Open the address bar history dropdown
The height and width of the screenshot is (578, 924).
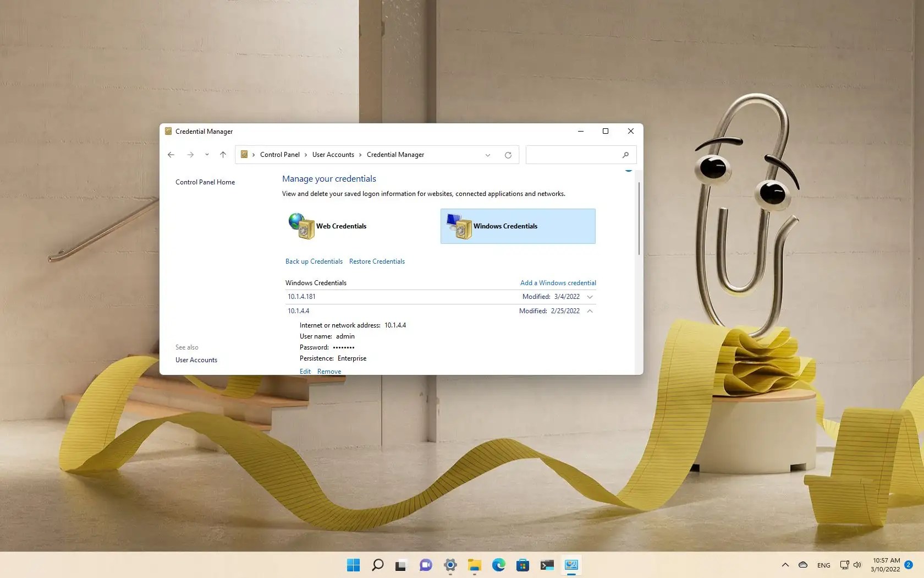tap(488, 155)
